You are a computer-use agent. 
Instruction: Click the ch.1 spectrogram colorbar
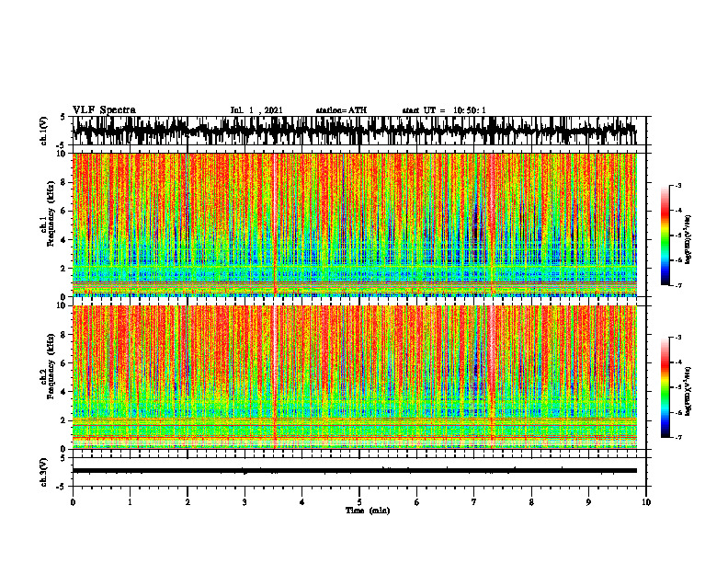[x=665, y=236]
